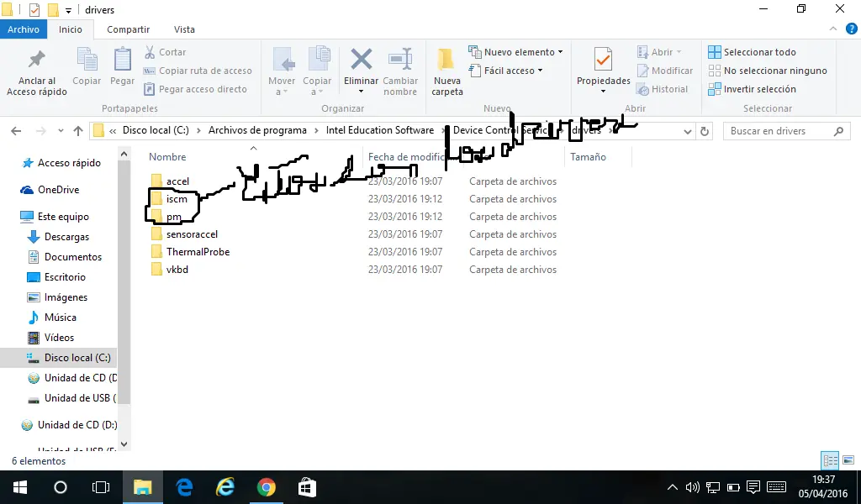The height and width of the screenshot is (504, 861).
Task: Click Modificar in the ribbon
Action: pyautogui.click(x=665, y=71)
